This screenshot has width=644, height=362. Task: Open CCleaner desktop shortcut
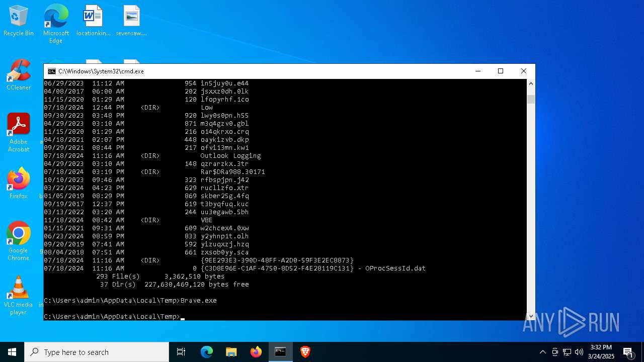pyautogui.click(x=19, y=75)
